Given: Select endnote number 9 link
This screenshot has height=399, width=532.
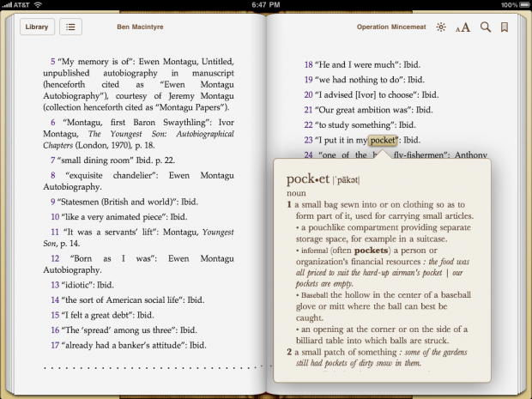Looking at the screenshot, I should tap(52, 202).
